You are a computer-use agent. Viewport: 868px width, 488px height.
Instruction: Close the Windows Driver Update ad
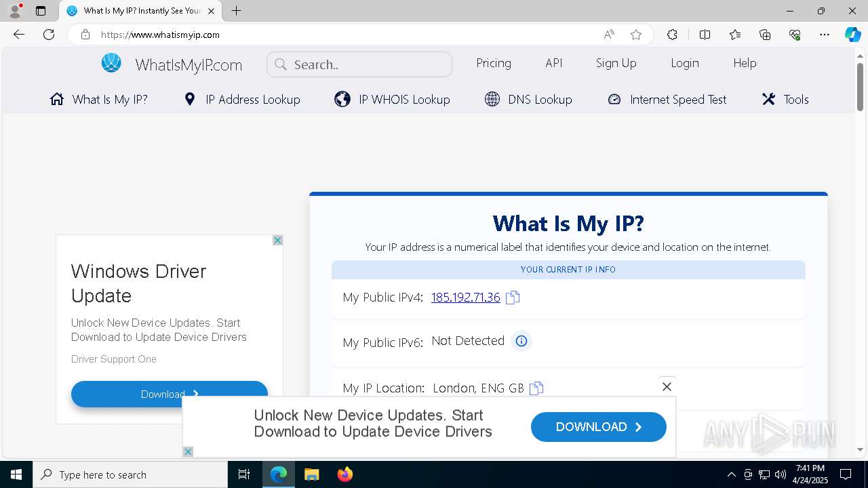click(277, 241)
